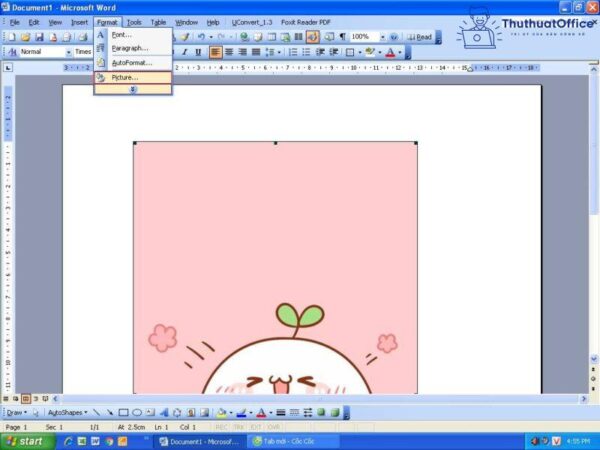Image resolution: width=600 pixels, height=450 pixels.
Task: Toggle Center alignment
Action: pyautogui.click(x=229, y=52)
